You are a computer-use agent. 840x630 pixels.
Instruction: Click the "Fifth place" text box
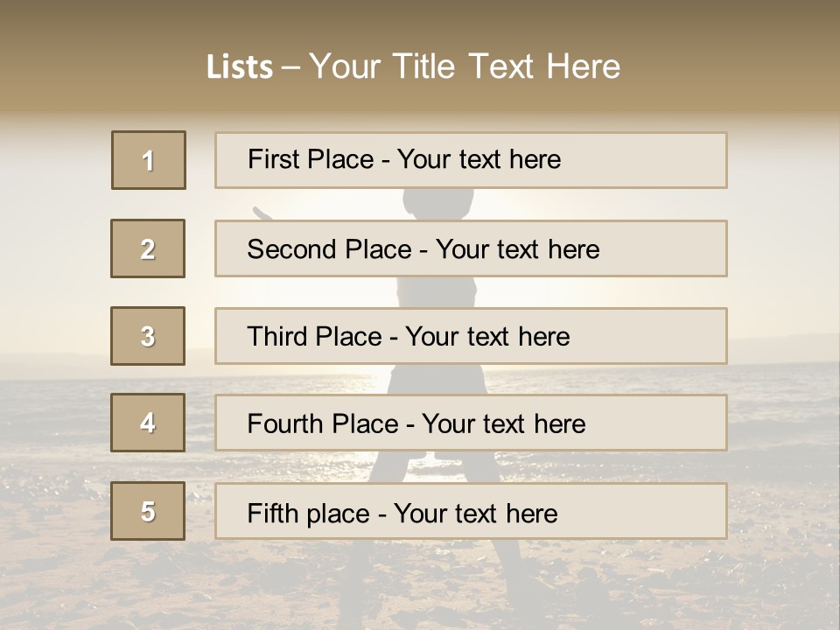[x=471, y=511]
